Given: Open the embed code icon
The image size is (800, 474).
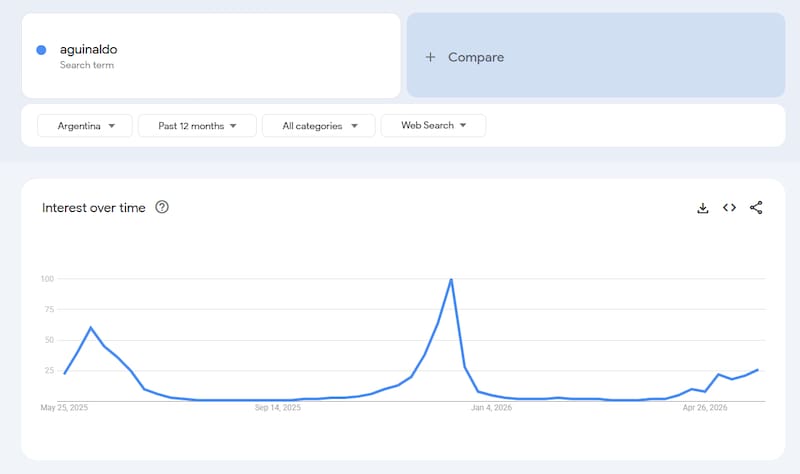Looking at the screenshot, I should coord(729,208).
